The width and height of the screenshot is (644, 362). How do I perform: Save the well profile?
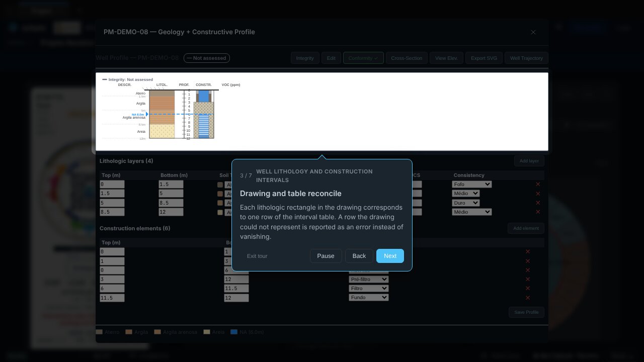pyautogui.click(x=526, y=312)
